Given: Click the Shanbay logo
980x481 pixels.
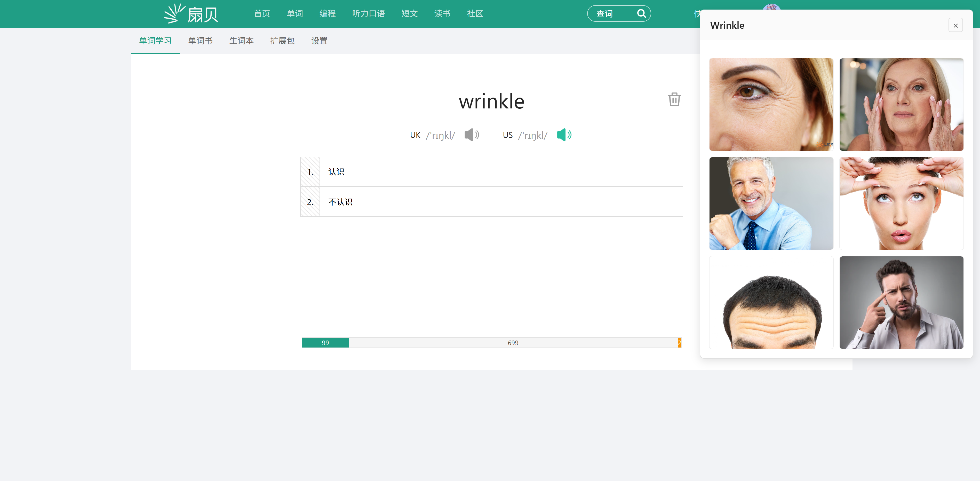Looking at the screenshot, I should click(x=191, y=14).
